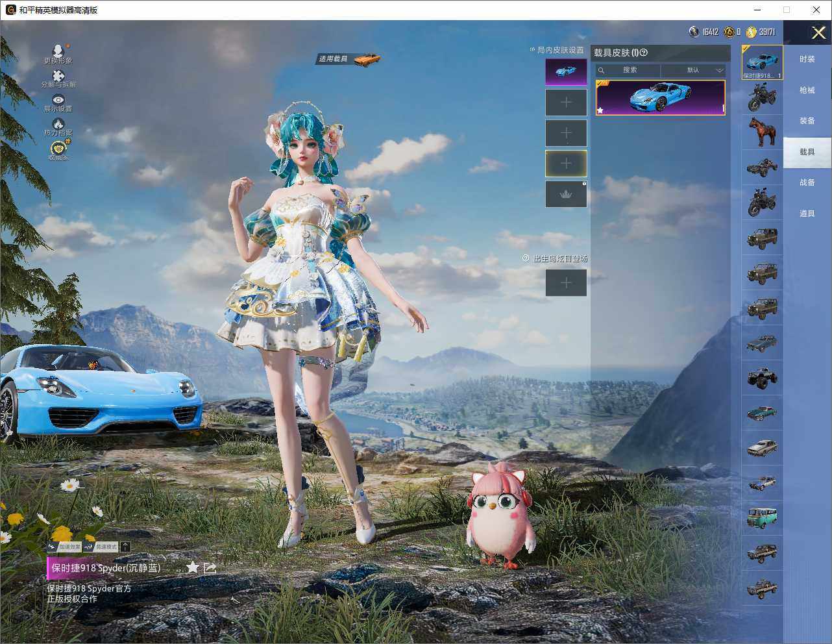Click the 搜索 search field
Image resolution: width=832 pixels, height=644 pixels.
tap(628, 70)
